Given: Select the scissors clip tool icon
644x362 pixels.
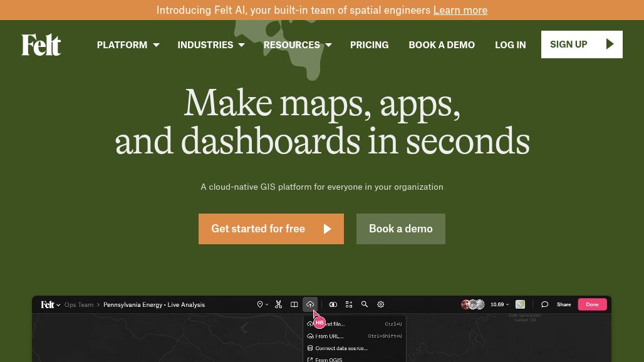Looking at the screenshot, I should click(x=279, y=304).
